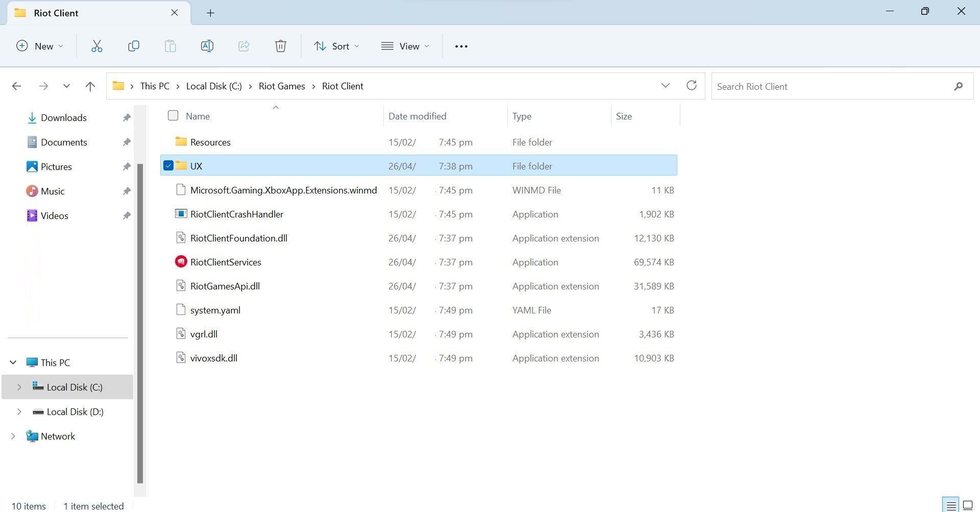
Task: Click chevron after This PC in breadcrumb
Action: coord(178,86)
